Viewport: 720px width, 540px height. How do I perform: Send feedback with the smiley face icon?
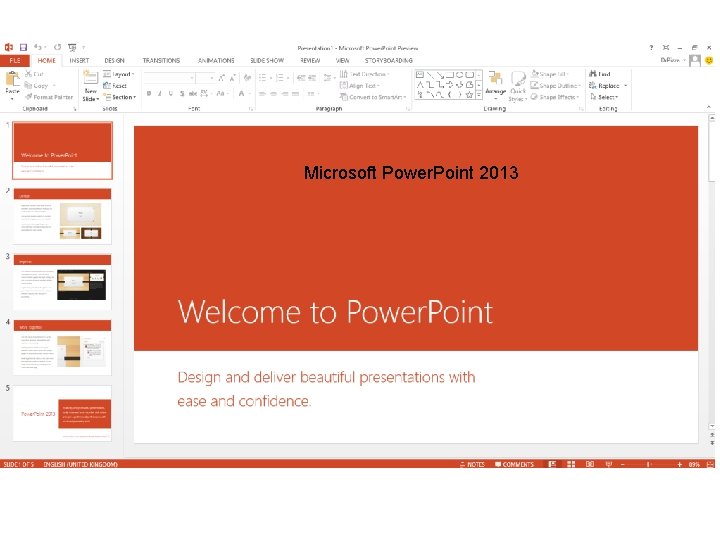[x=709, y=60]
